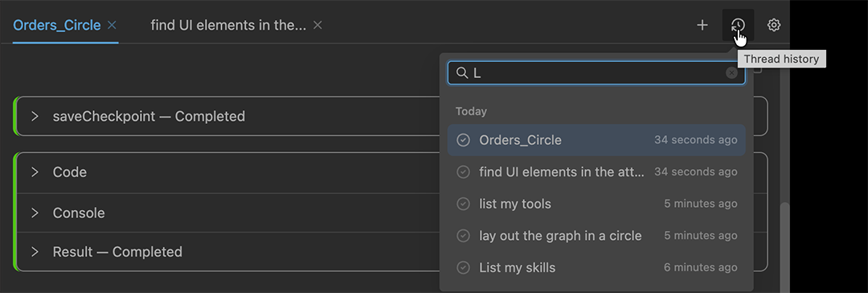
Task: Click the 'Today' group heading
Action: coord(471,112)
